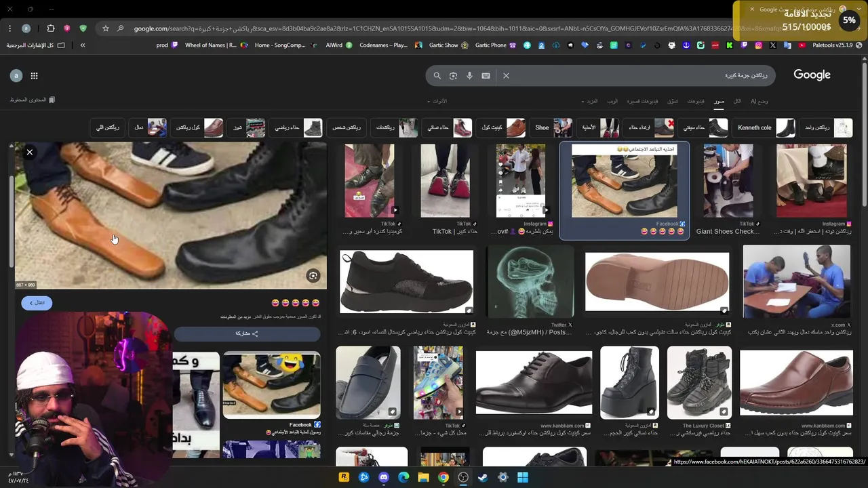
Task: Open Steam from the taskbar
Action: (x=483, y=477)
